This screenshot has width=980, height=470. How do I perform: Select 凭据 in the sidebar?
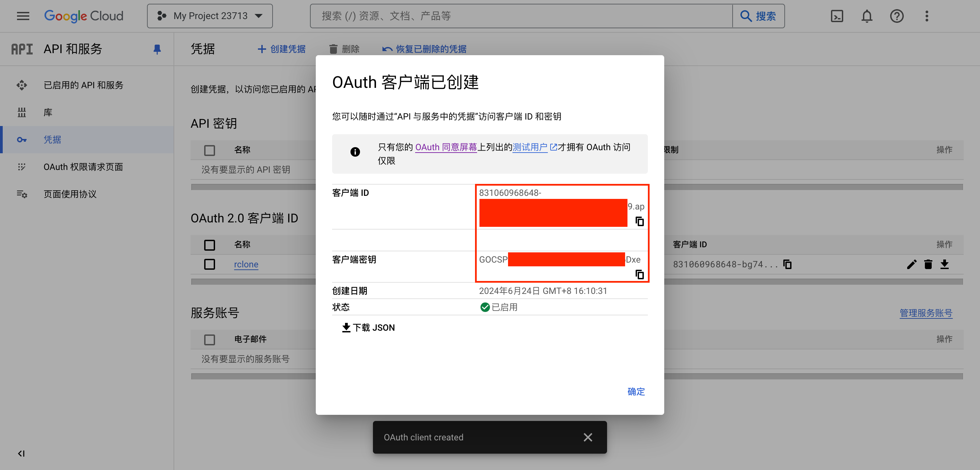87,140
